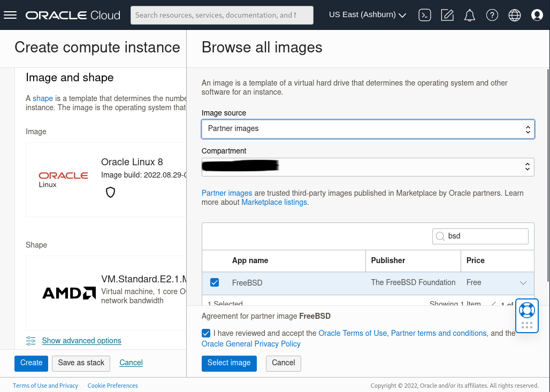Sort by Publisher column header
The image size is (550, 392).
pyautogui.click(x=388, y=260)
